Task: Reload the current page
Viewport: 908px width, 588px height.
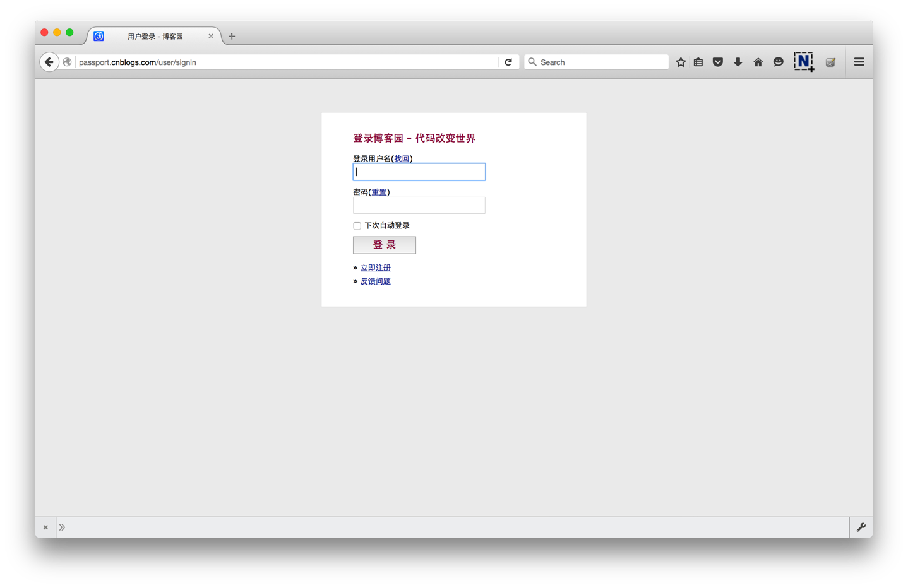Action: click(508, 62)
